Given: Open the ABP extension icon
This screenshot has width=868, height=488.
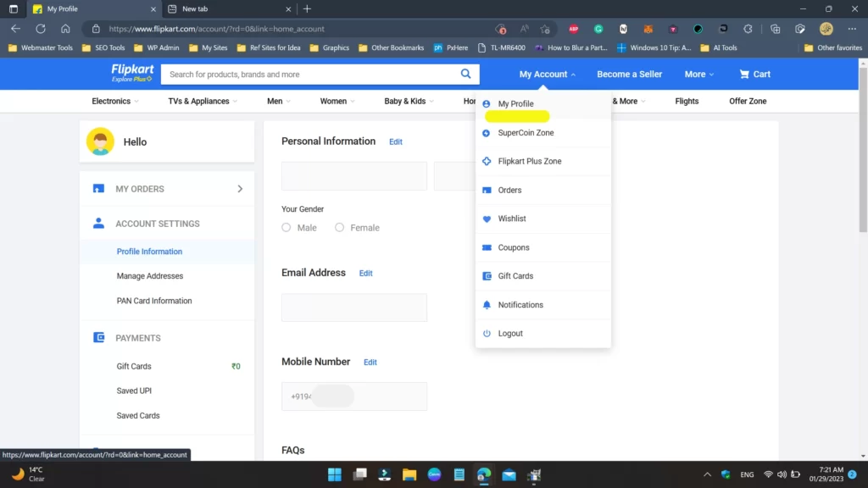Looking at the screenshot, I should pyautogui.click(x=574, y=29).
